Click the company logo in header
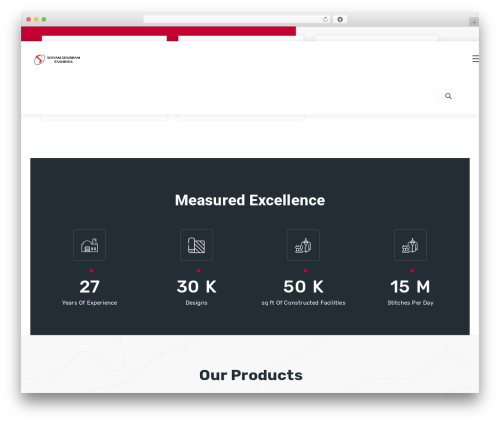500x423 pixels. pos(57,59)
